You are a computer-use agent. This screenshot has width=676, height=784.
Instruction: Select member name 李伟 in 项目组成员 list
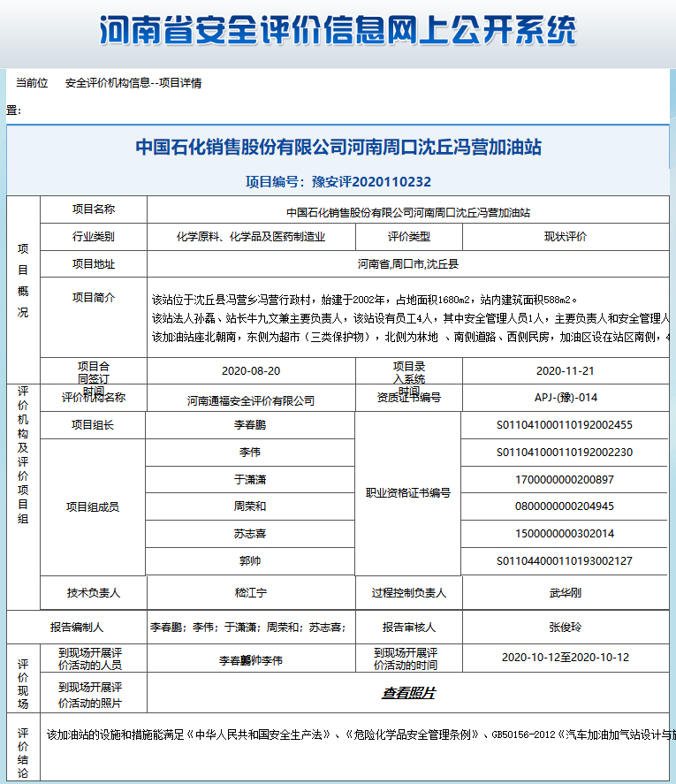coord(250,452)
